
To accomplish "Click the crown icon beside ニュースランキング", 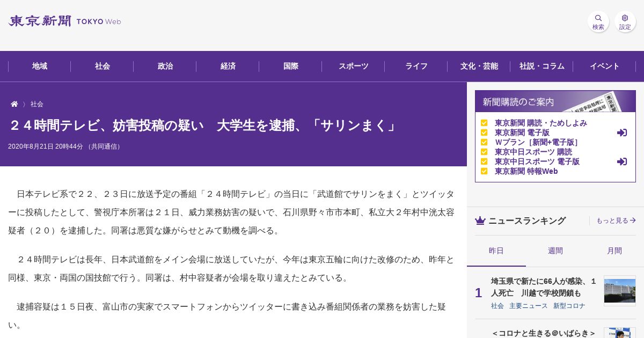I will [480, 221].
